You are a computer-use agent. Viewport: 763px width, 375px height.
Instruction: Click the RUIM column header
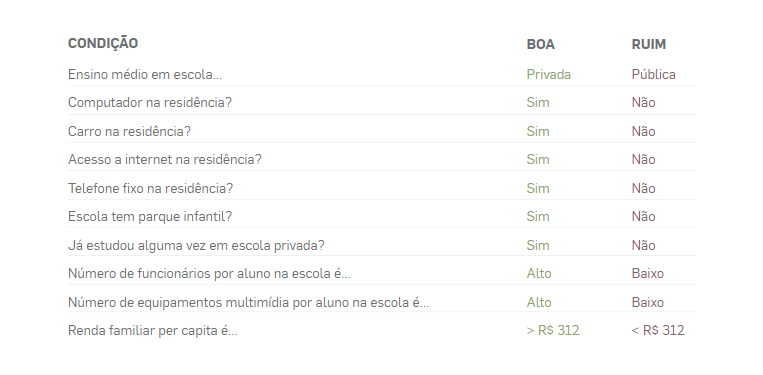click(649, 44)
